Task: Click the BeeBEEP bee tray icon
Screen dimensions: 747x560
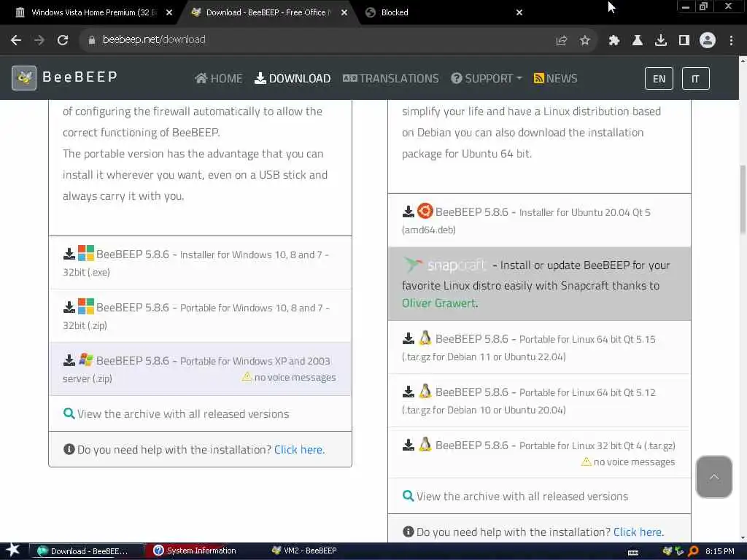Action: [667, 551]
